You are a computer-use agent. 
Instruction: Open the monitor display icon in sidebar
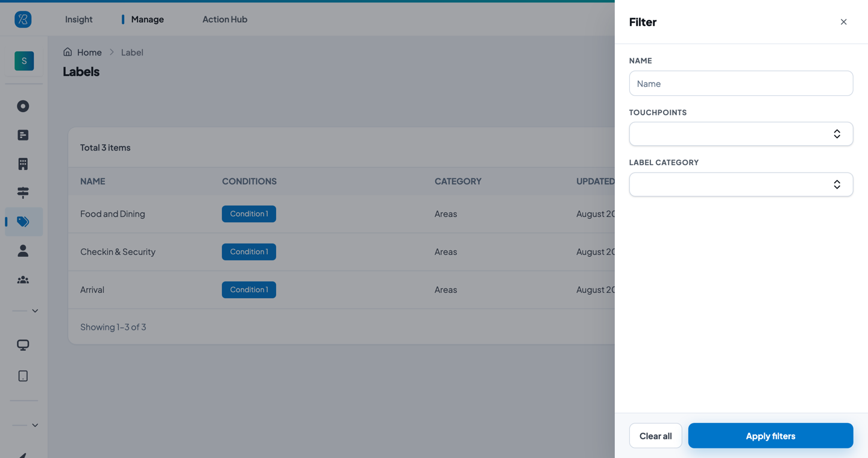click(x=23, y=345)
